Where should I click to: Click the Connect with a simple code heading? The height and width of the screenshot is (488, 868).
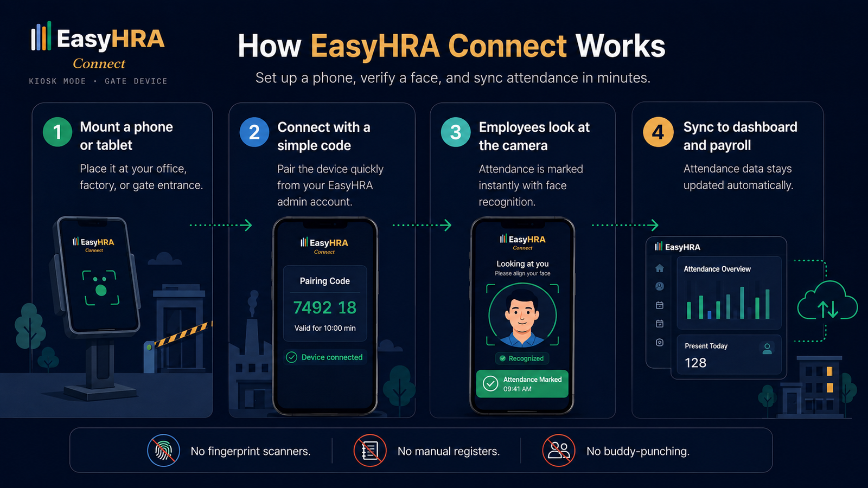click(x=323, y=136)
